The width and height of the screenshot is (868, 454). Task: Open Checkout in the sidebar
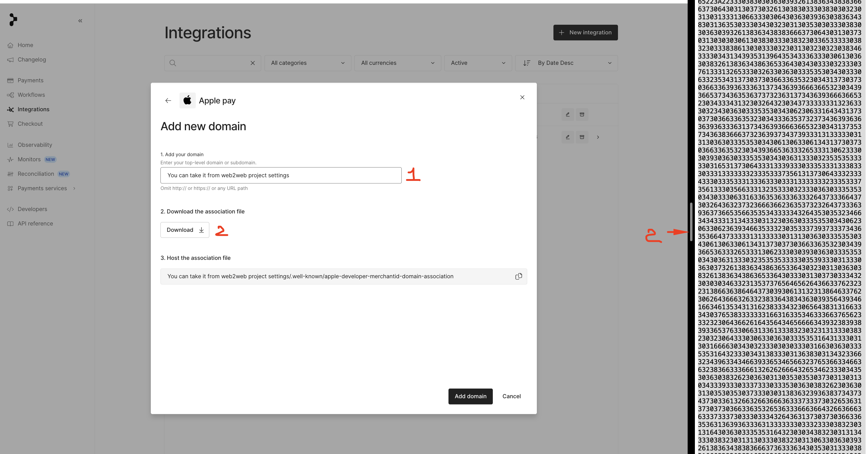[x=30, y=124]
